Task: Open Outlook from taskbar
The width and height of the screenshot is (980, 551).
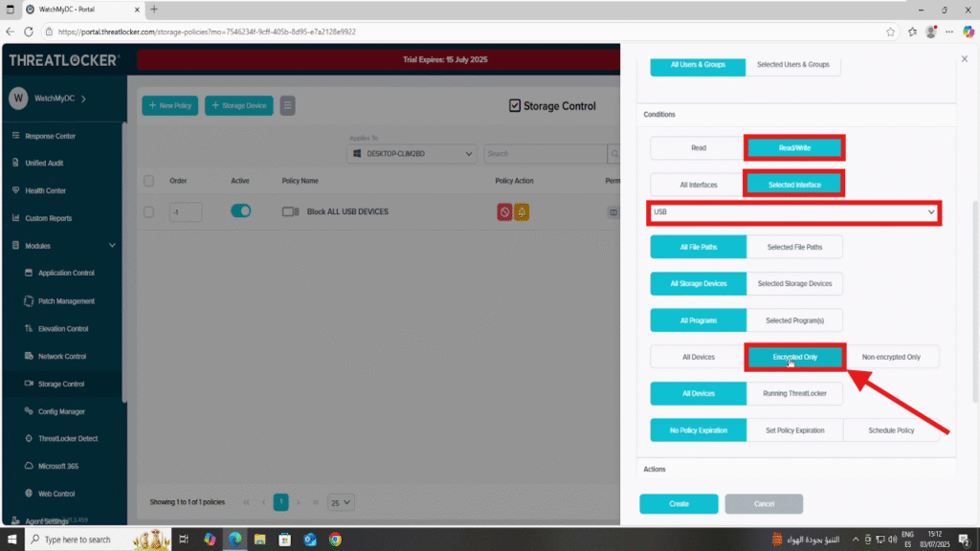Action: (310, 540)
